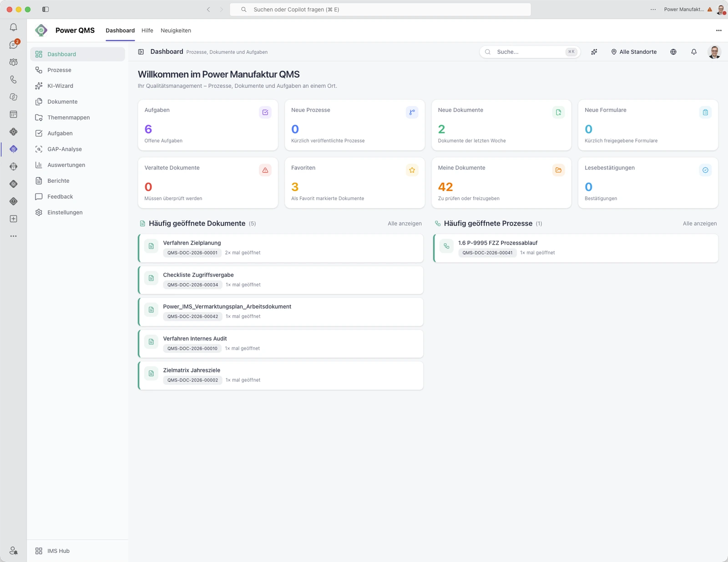Click the AI sparkle icon in header
The width and height of the screenshot is (728, 562).
[x=594, y=52]
